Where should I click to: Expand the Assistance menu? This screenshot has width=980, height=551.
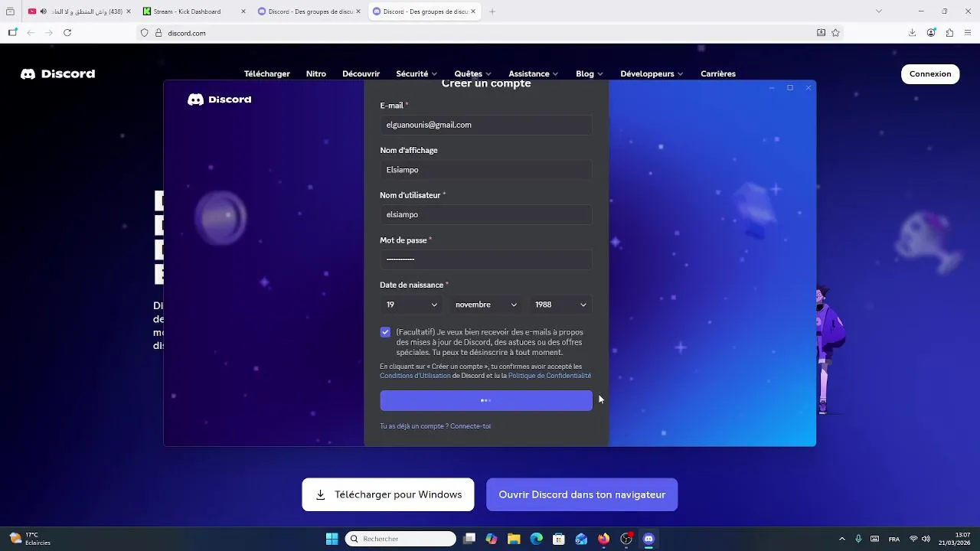coord(533,74)
